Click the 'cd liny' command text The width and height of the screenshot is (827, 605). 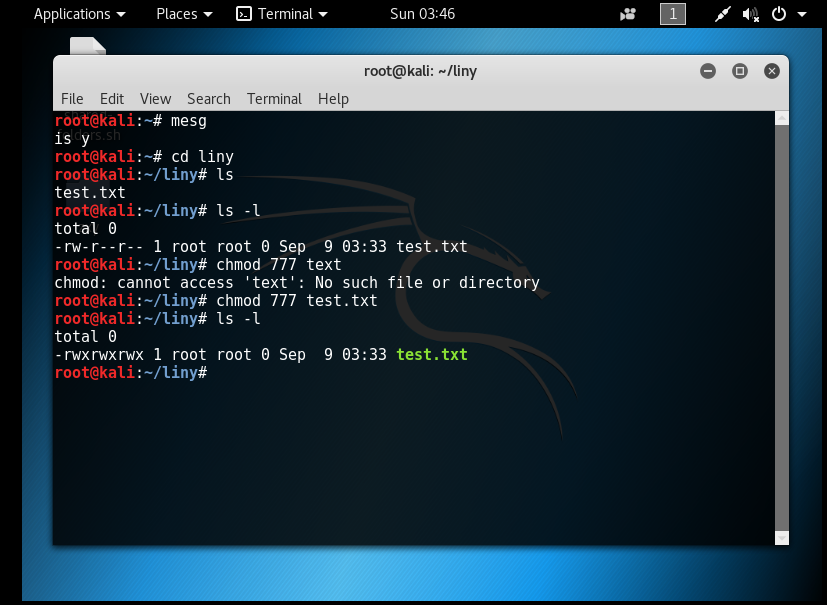(203, 157)
